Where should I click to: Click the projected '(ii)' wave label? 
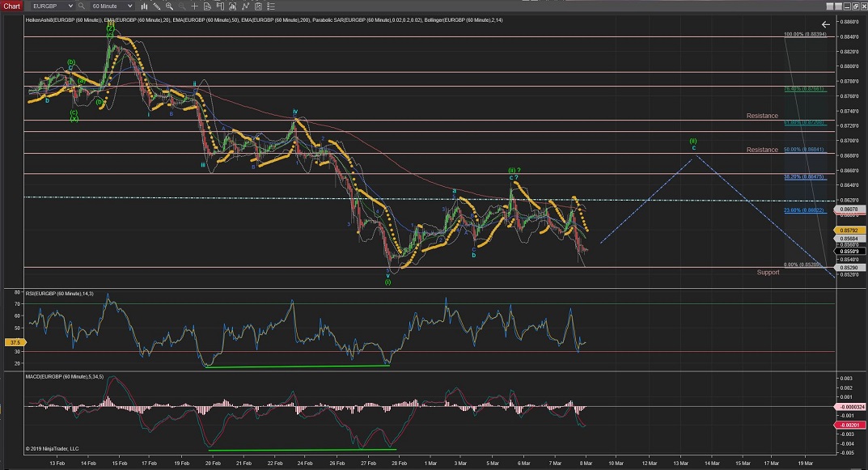click(x=693, y=142)
